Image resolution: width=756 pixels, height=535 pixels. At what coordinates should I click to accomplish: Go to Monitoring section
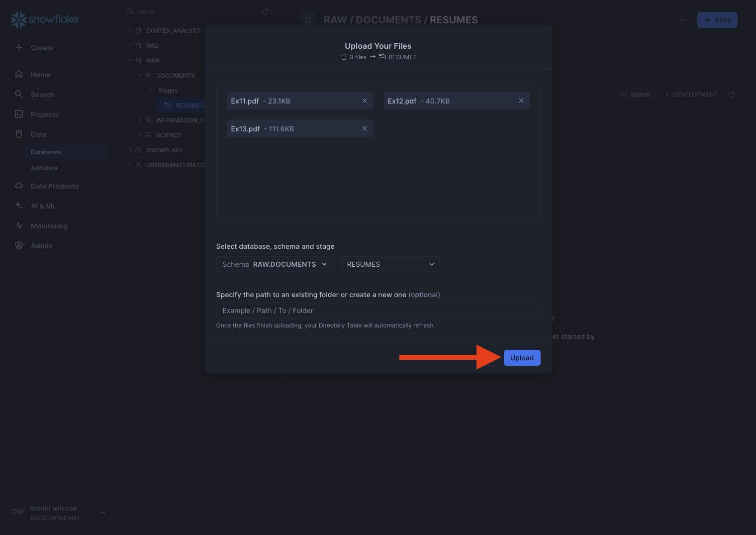pos(49,226)
